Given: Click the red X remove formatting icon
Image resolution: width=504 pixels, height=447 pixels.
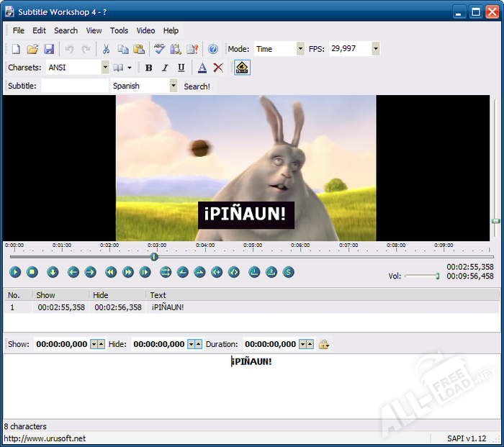Looking at the screenshot, I should tap(218, 68).
